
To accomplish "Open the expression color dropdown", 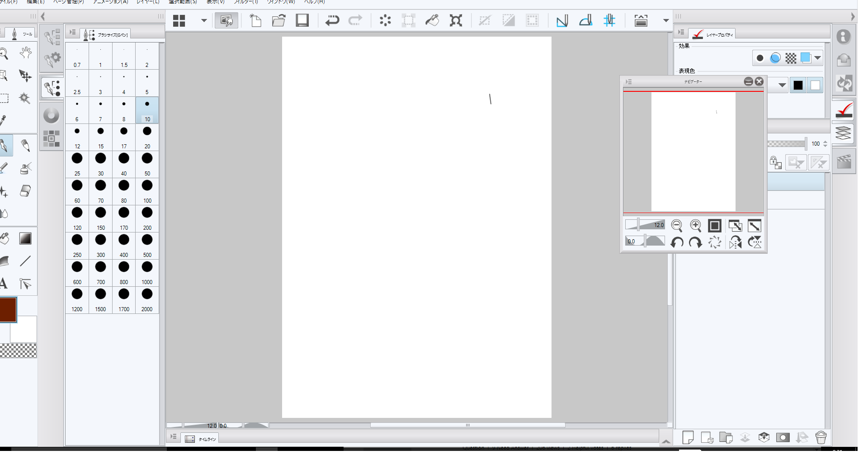I will (782, 85).
